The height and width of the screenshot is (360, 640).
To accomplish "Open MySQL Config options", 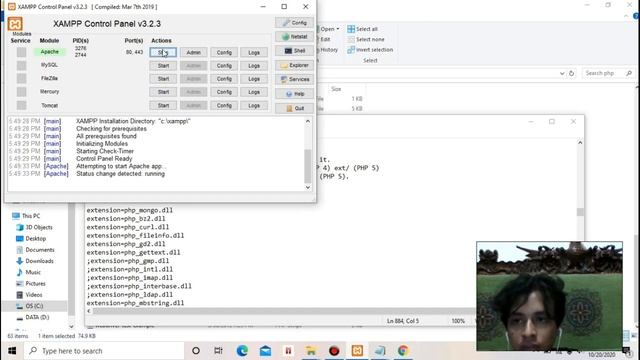I will click(x=224, y=66).
